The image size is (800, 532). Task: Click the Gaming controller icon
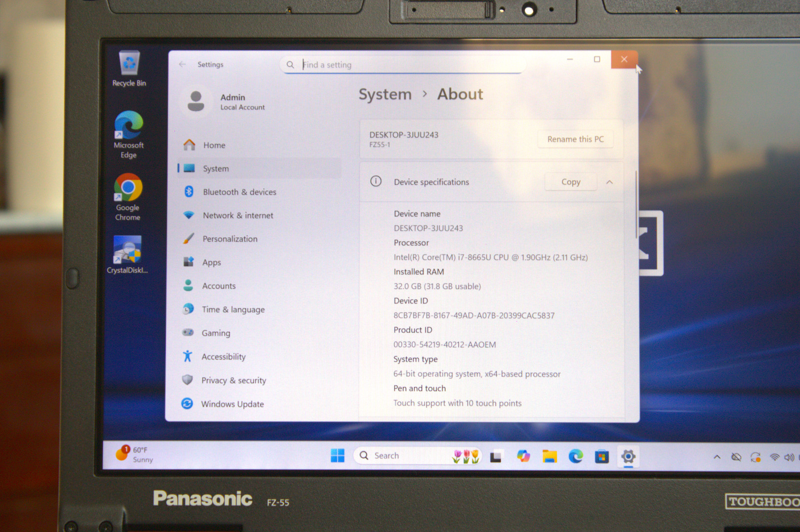coord(188,332)
